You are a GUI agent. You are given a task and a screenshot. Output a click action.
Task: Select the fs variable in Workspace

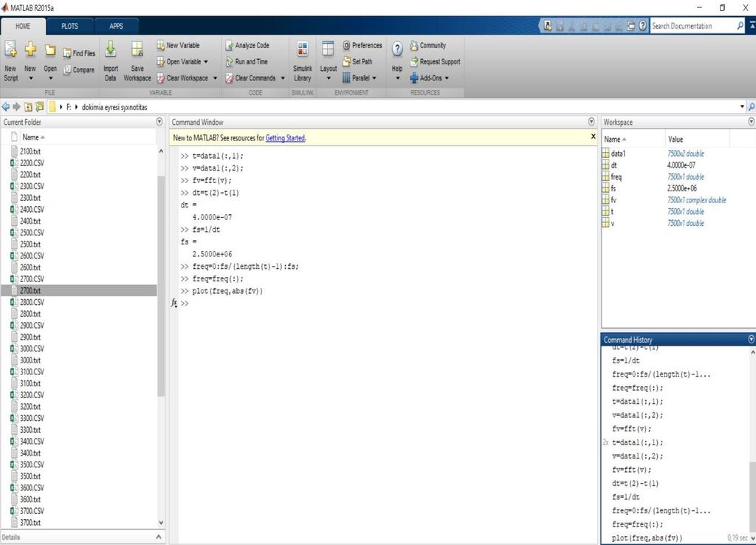click(614, 188)
